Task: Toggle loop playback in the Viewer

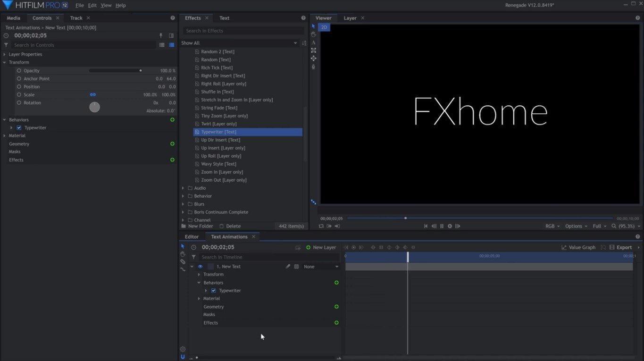Action: click(x=321, y=226)
